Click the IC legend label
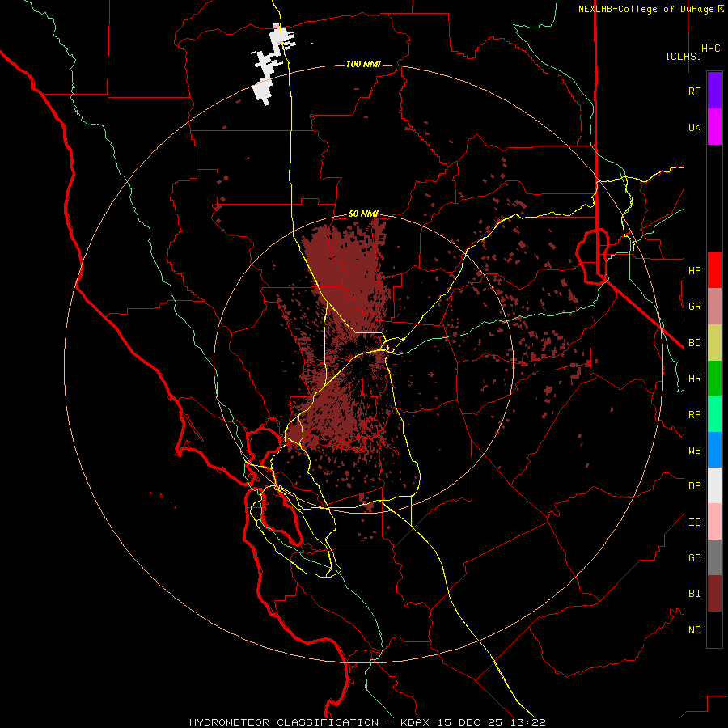The width and height of the screenshot is (728, 728). (694, 523)
